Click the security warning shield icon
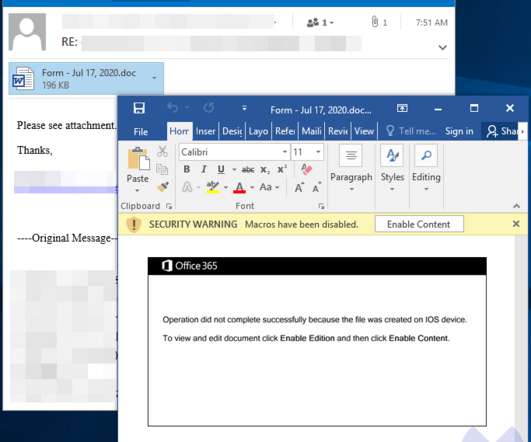The image size is (531, 442). [x=133, y=224]
